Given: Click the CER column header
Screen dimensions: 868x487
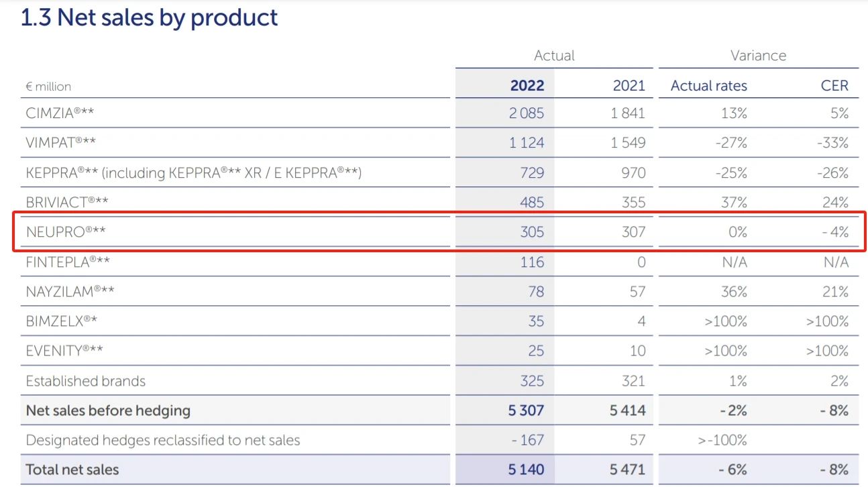Looking at the screenshot, I should [834, 85].
